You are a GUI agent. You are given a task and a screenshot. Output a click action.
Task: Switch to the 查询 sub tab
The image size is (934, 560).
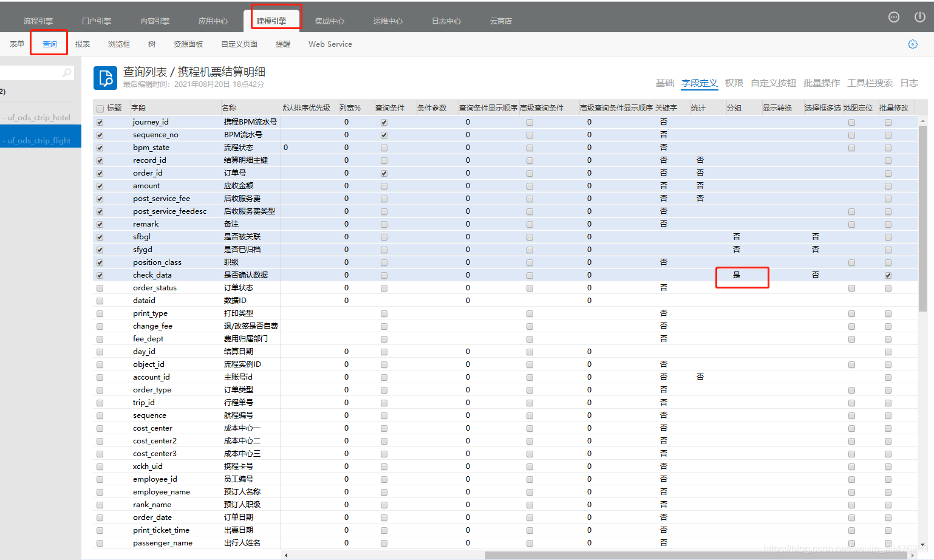click(x=50, y=44)
